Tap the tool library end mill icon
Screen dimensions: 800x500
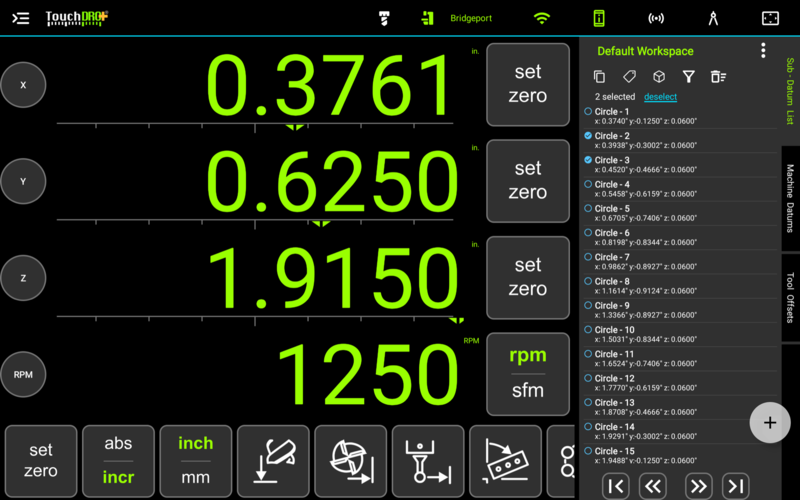(x=385, y=18)
